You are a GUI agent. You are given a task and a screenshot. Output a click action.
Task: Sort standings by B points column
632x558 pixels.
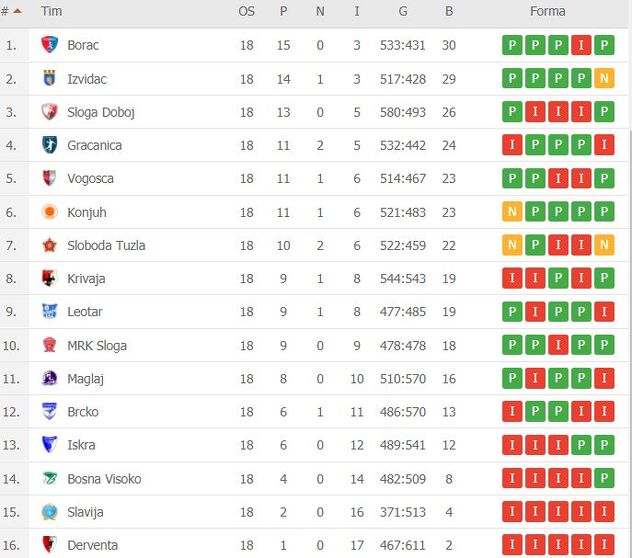[449, 11]
